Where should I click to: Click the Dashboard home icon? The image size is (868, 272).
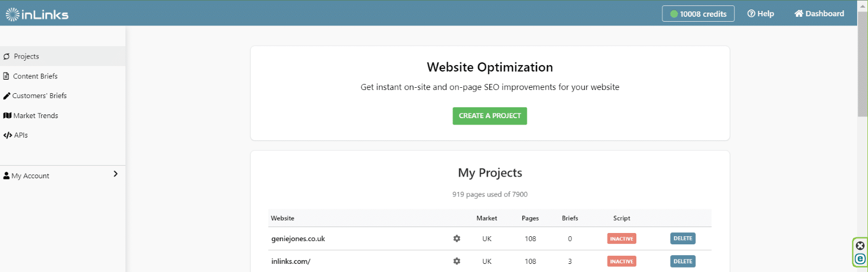coord(799,14)
